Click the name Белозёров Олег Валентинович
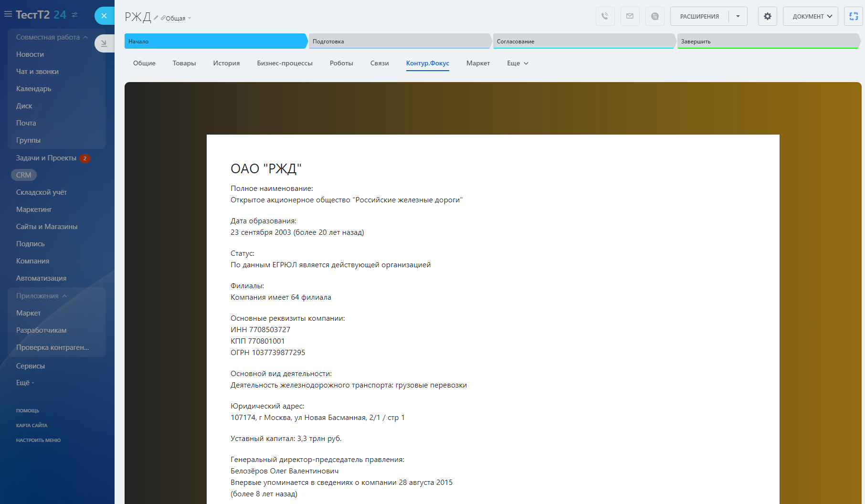Image resolution: width=865 pixels, height=504 pixels. (285, 471)
